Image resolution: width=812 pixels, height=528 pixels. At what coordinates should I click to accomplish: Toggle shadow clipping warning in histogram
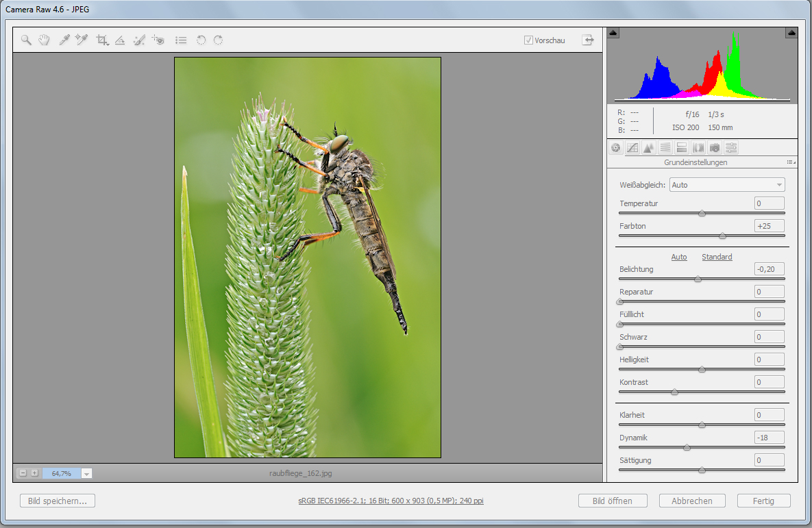click(x=613, y=33)
